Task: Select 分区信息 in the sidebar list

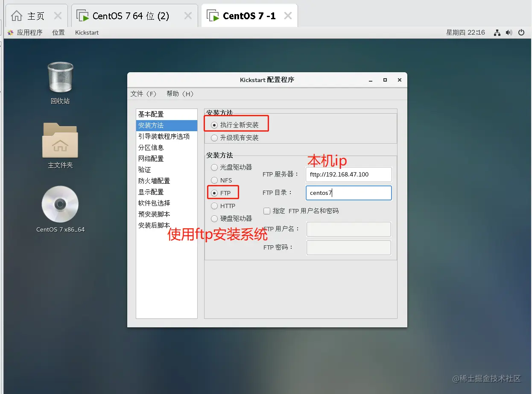Action: pyautogui.click(x=167, y=148)
